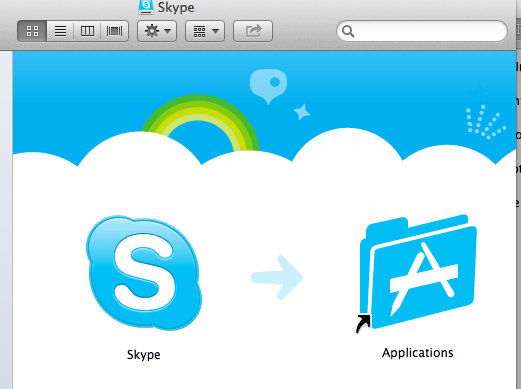This screenshot has height=389, width=521.
Task: Click the Skype label under the app icon
Action: (144, 355)
